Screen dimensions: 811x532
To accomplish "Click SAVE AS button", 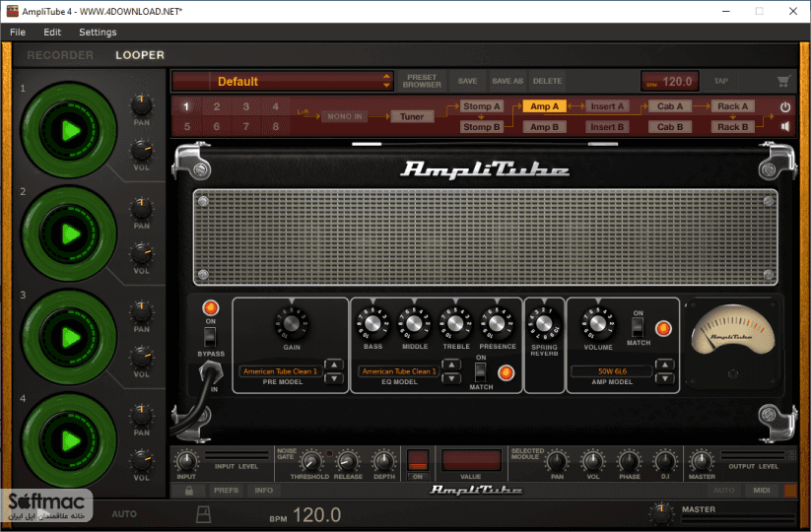I will click(507, 81).
